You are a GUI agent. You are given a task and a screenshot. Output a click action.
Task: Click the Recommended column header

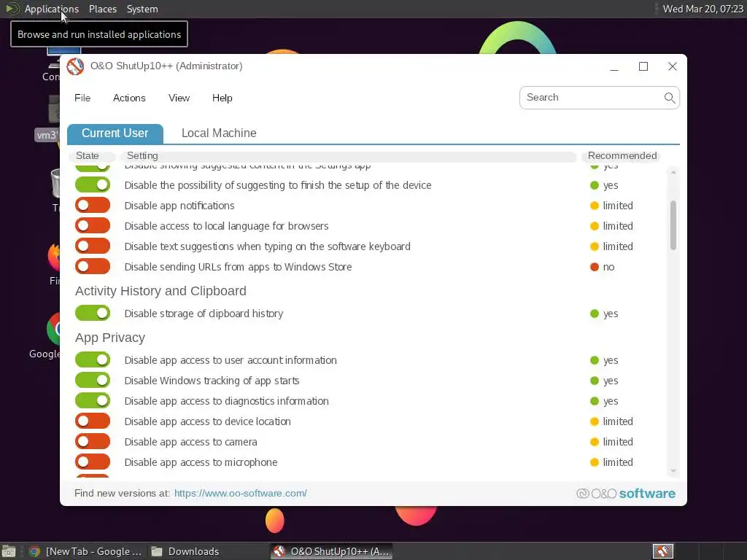point(622,156)
